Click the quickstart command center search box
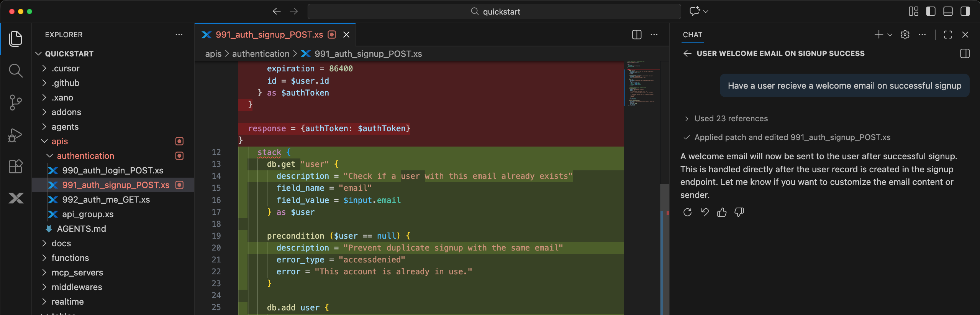The width and height of the screenshot is (980, 315). click(494, 12)
